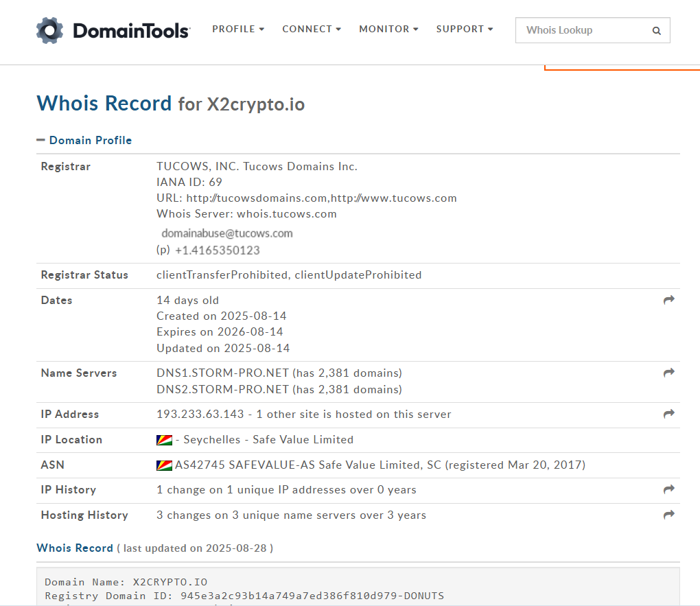The height and width of the screenshot is (606, 700).
Task: Click the phone number +1.4165350123
Action: tap(218, 250)
